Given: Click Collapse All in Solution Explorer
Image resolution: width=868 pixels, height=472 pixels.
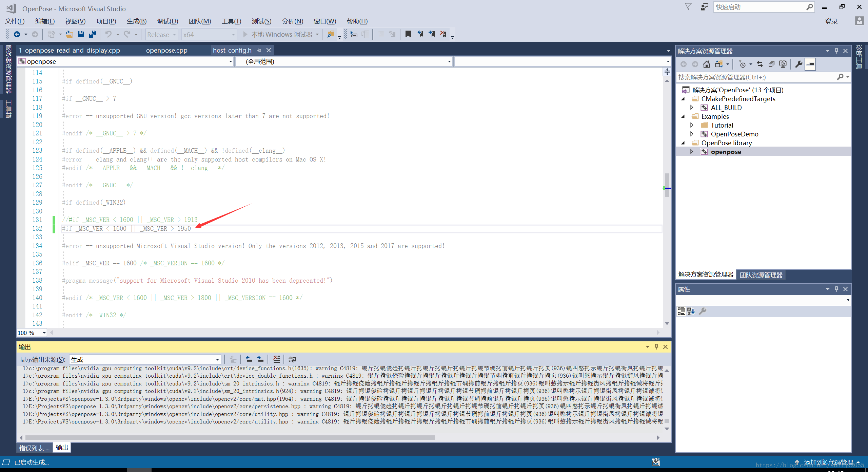Looking at the screenshot, I should pos(771,64).
